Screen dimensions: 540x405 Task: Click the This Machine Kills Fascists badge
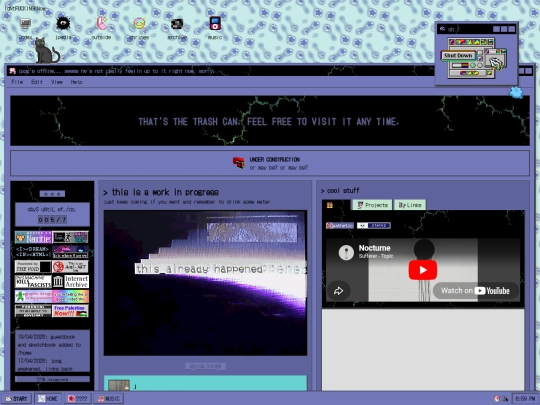[33, 281]
